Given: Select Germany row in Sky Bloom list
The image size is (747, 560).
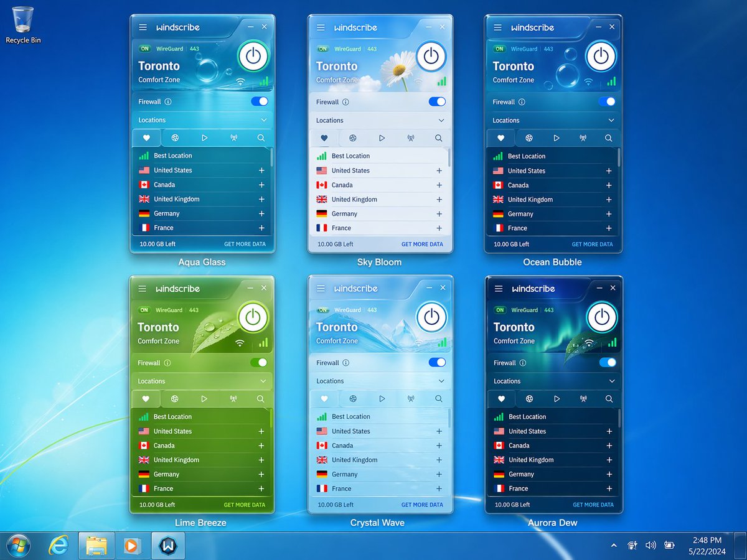Looking at the screenshot, I should click(x=379, y=213).
